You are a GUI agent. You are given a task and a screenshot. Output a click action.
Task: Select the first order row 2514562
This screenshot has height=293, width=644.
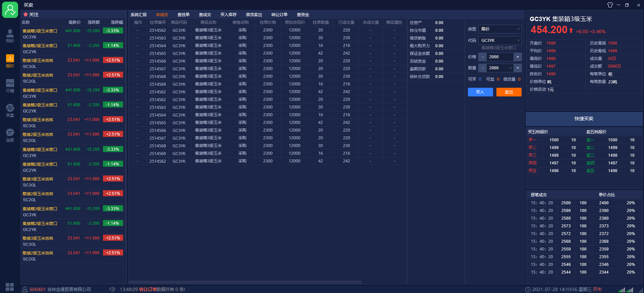268,30
